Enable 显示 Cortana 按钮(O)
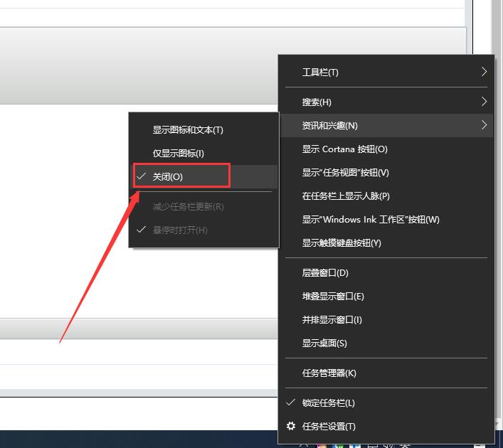Viewport: 503px width, 448px height. coord(344,149)
